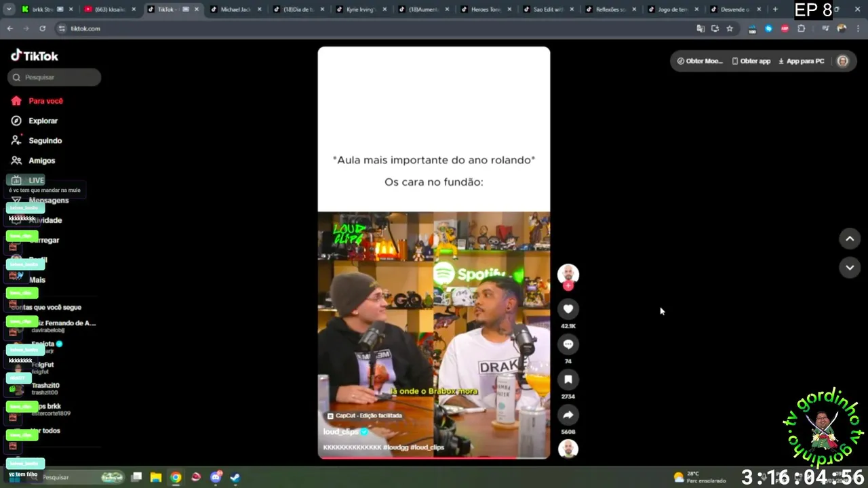
Task: Save the video with the bookmark icon
Action: (568, 380)
